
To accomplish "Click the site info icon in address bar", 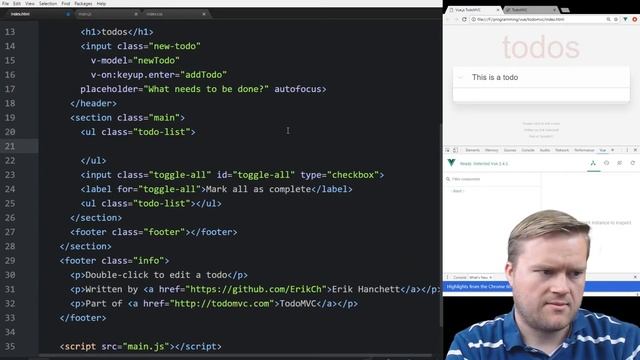I will 473,19.
